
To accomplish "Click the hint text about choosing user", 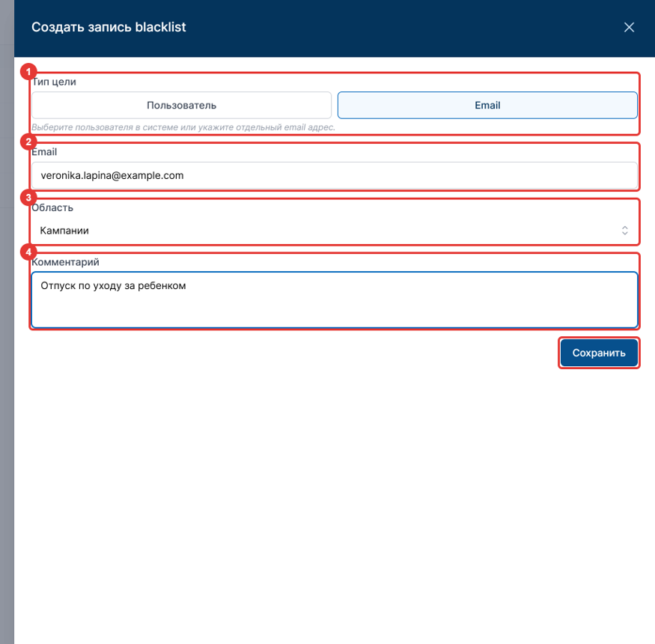I will tap(183, 127).
